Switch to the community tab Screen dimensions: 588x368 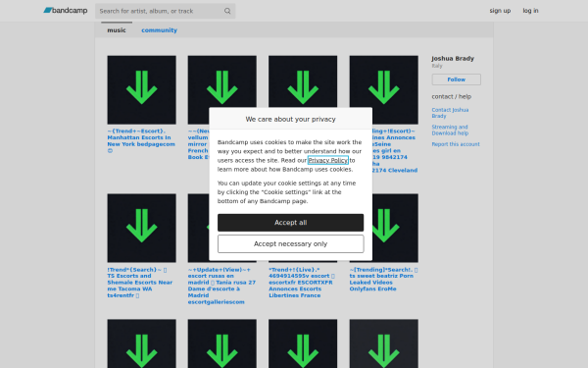coord(159,30)
